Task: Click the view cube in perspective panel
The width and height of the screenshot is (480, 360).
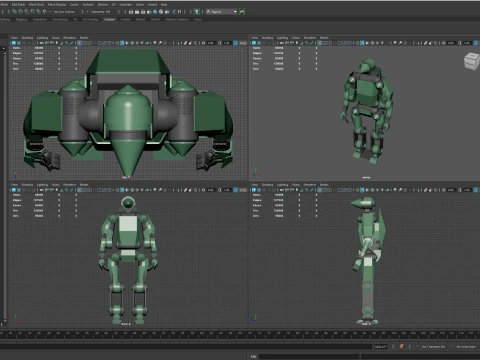Action: point(471,61)
